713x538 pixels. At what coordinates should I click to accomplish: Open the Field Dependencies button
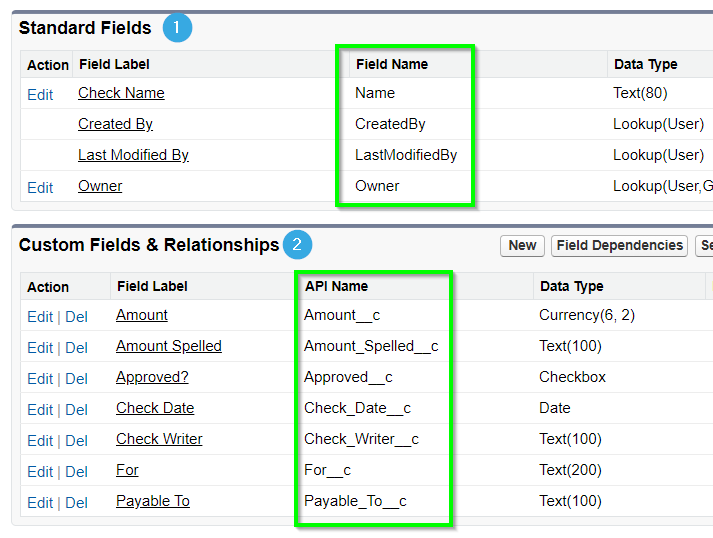619,246
